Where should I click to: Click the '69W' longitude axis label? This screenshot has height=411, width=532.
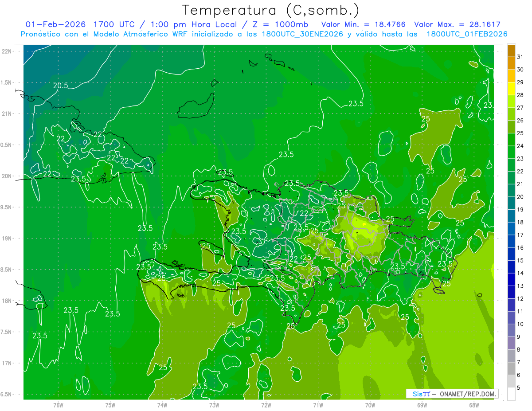click(422, 405)
